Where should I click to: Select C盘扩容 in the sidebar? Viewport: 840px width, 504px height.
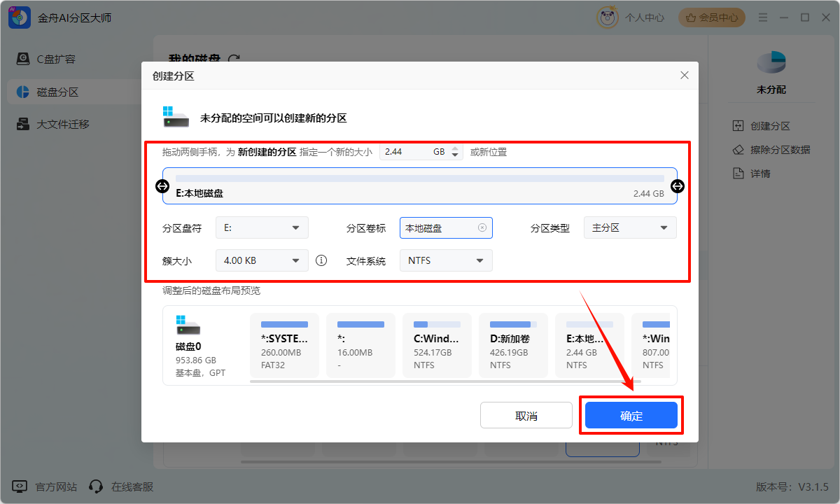point(56,59)
